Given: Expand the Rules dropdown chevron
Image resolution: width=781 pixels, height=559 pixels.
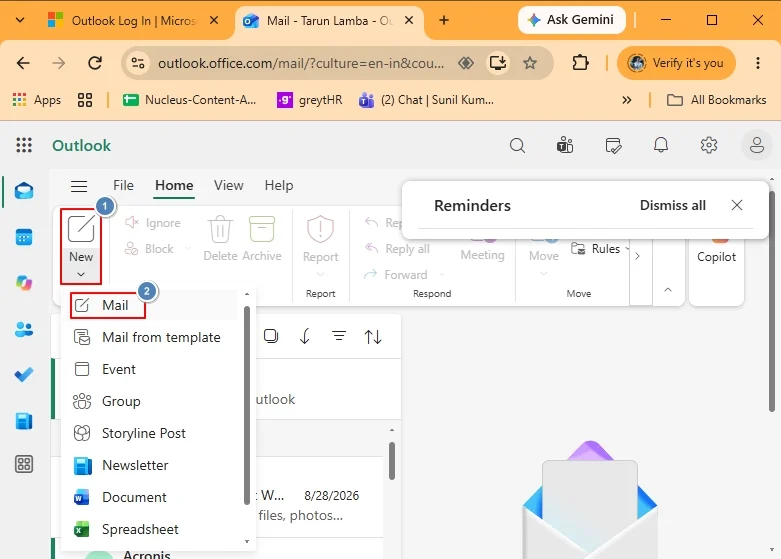Looking at the screenshot, I should tap(627, 248).
